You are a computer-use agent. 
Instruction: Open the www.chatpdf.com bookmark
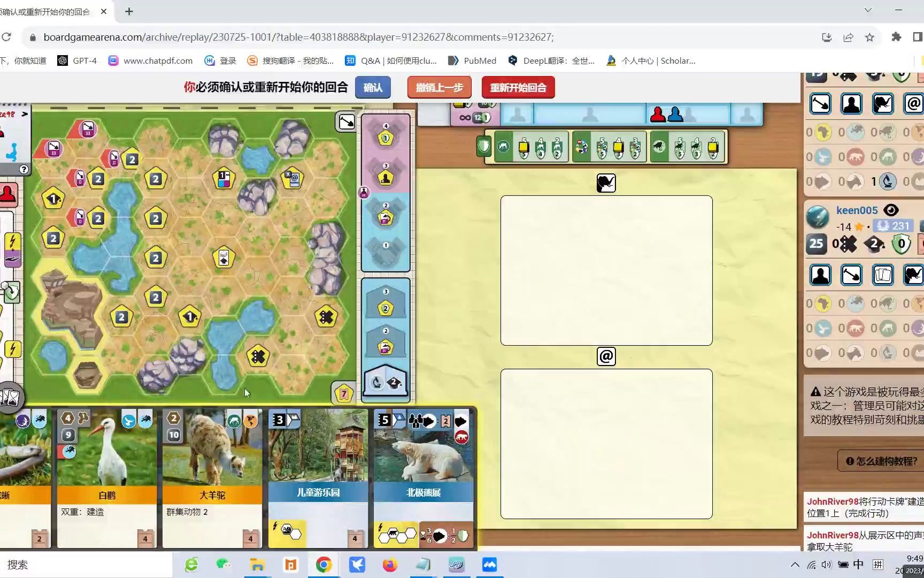(150, 60)
